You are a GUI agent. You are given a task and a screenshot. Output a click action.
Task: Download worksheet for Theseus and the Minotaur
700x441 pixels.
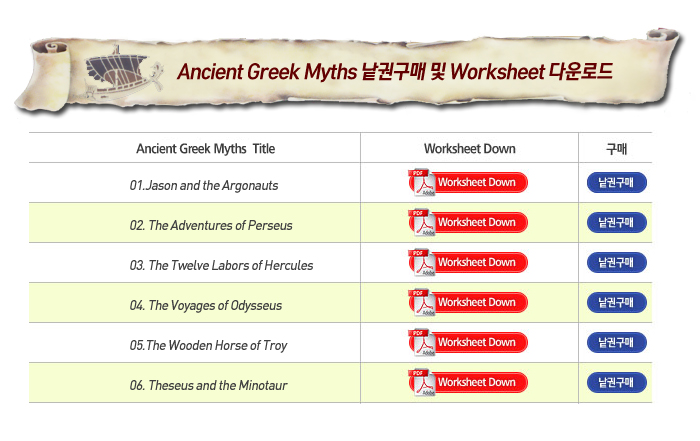pyautogui.click(x=468, y=383)
